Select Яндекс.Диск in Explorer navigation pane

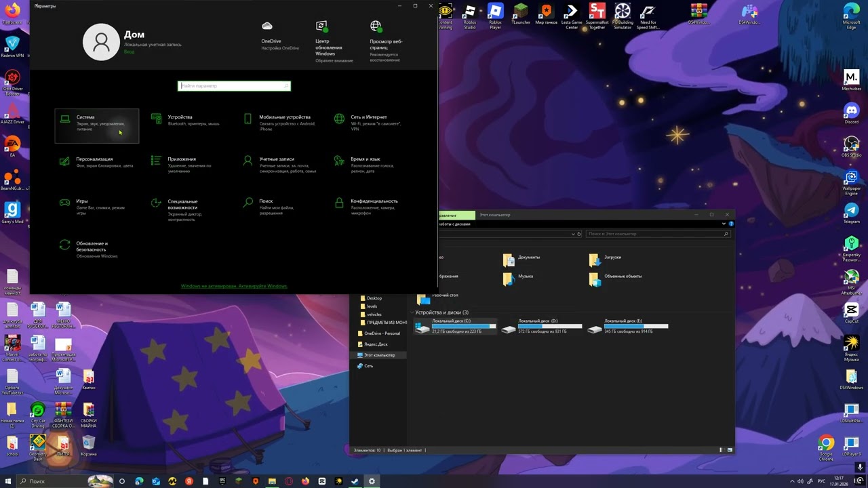coord(372,344)
